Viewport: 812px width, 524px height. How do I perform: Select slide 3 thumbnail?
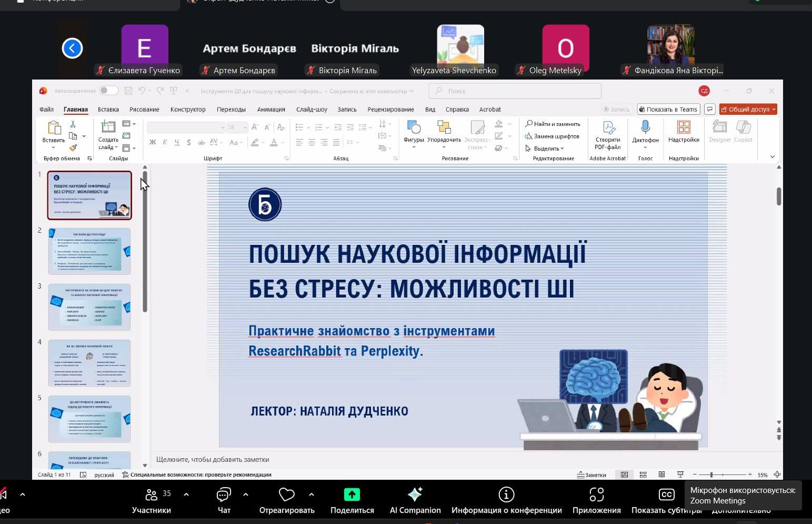click(89, 307)
